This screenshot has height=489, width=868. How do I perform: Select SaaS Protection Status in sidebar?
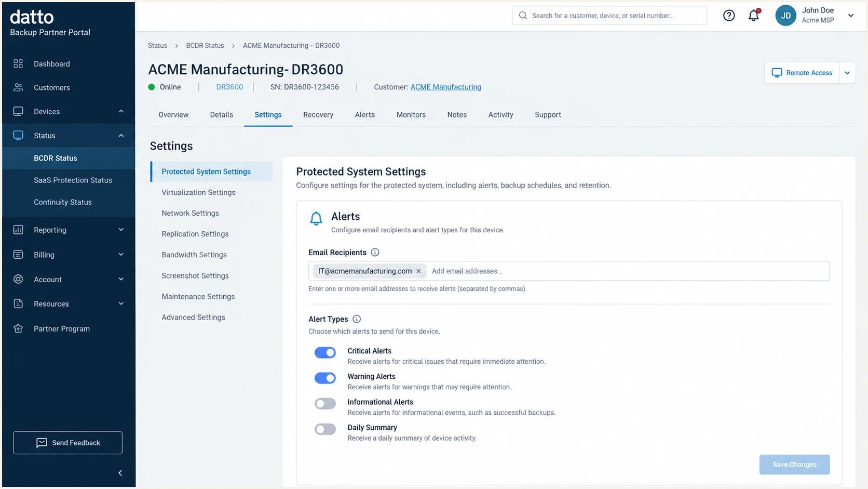(69, 180)
